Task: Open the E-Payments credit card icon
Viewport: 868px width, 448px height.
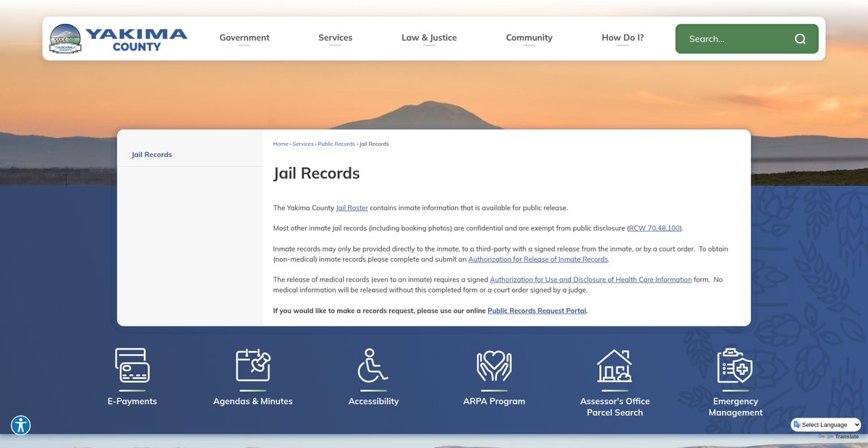Action: click(132, 365)
